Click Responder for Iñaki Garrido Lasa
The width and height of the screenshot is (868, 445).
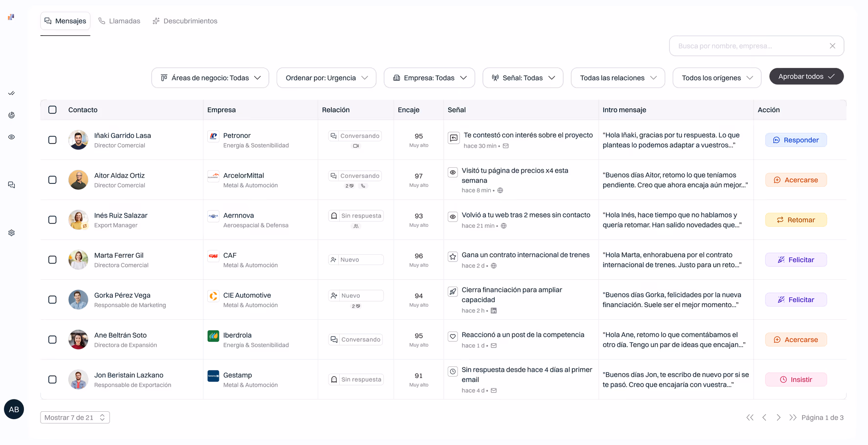tap(796, 140)
